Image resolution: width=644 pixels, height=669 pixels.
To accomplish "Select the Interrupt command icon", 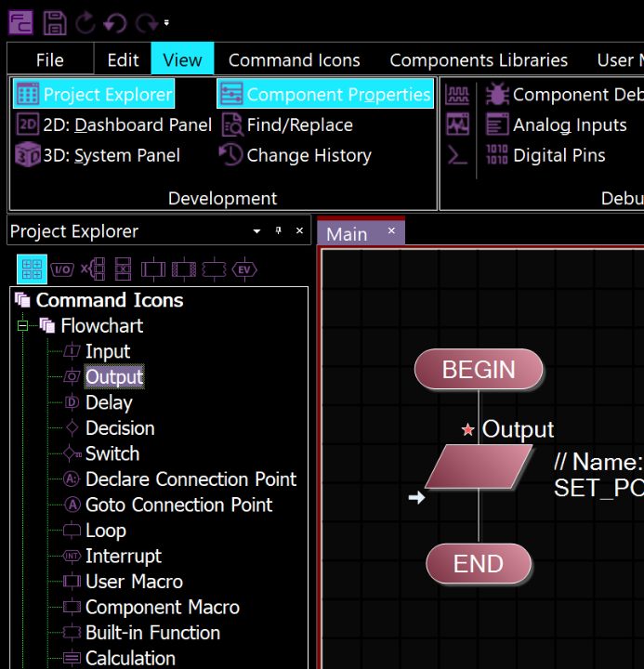I will [x=124, y=556].
